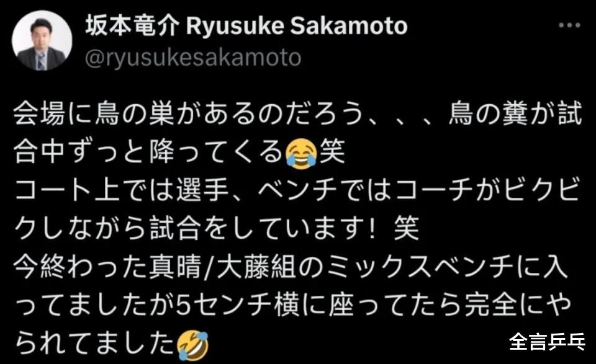Click the Japanese name 坂本竜介 in header
The image size is (596, 364).
click(132, 26)
